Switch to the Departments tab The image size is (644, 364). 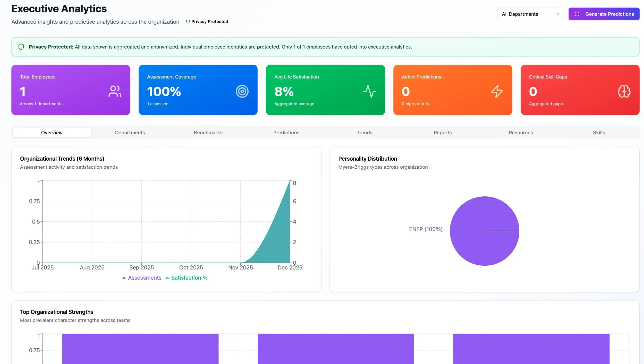(x=130, y=133)
